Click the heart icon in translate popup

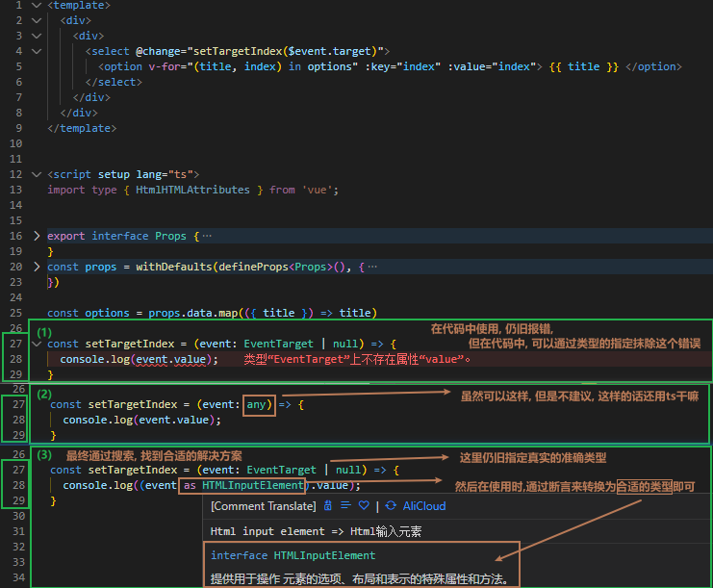click(x=363, y=505)
